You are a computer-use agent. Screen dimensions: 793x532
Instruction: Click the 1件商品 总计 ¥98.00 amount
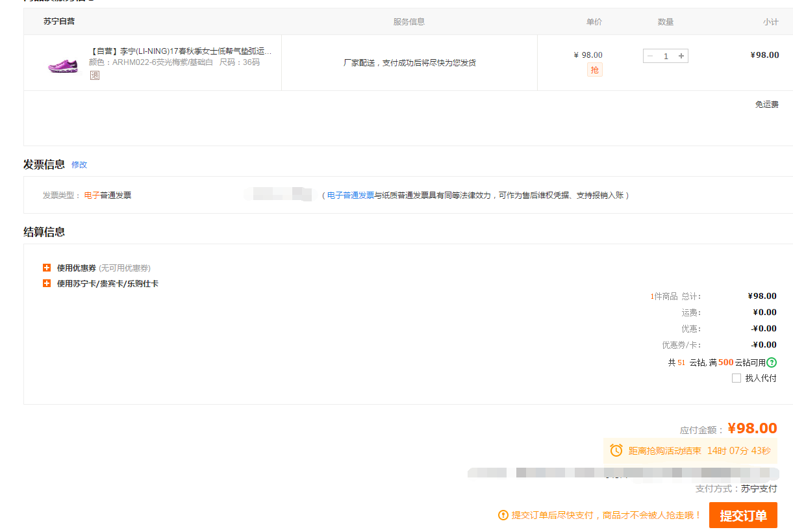(x=762, y=296)
